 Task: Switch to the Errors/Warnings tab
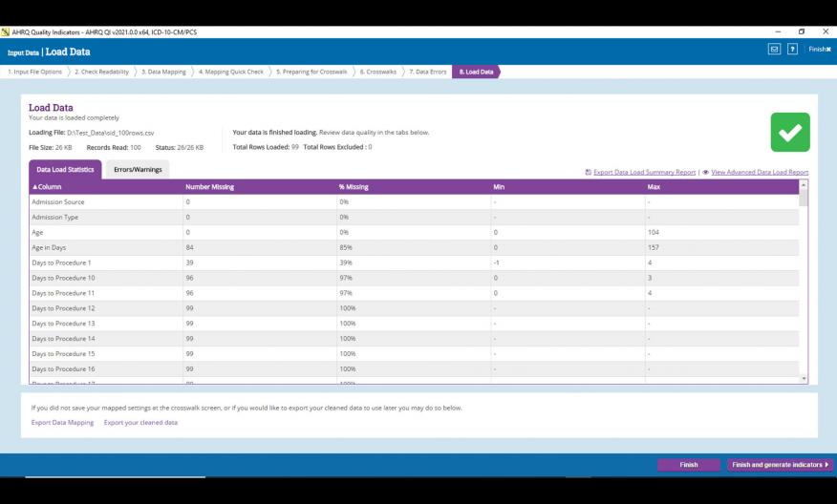(x=138, y=170)
